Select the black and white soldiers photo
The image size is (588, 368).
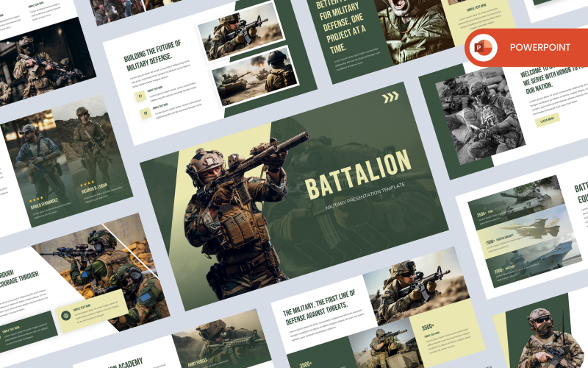click(x=480, y=116)
